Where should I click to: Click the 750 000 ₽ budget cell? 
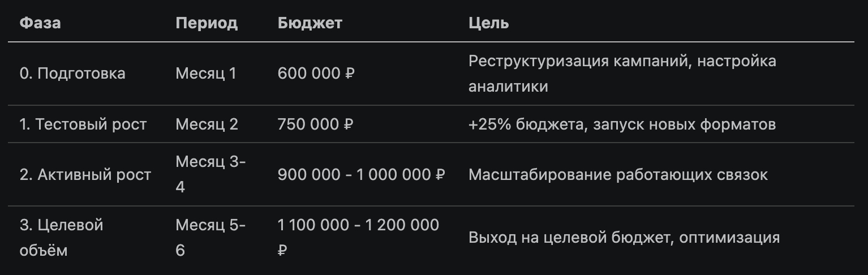pyautogui.click(x=316, y=124)
